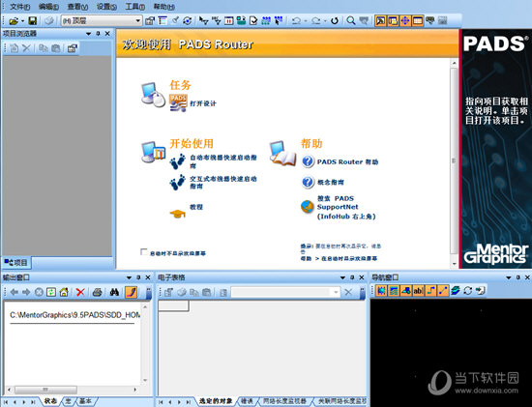Click the question mark icon for PADS Router Help
This screenshot has width=532, height=407.
pyautogui.click(x=308, y=161)
